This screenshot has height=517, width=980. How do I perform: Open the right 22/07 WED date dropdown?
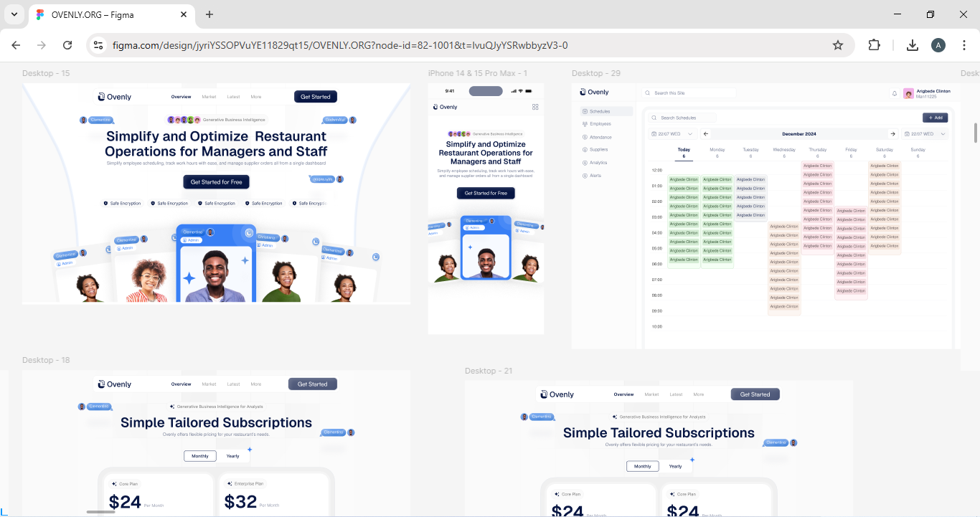(925, 134)
